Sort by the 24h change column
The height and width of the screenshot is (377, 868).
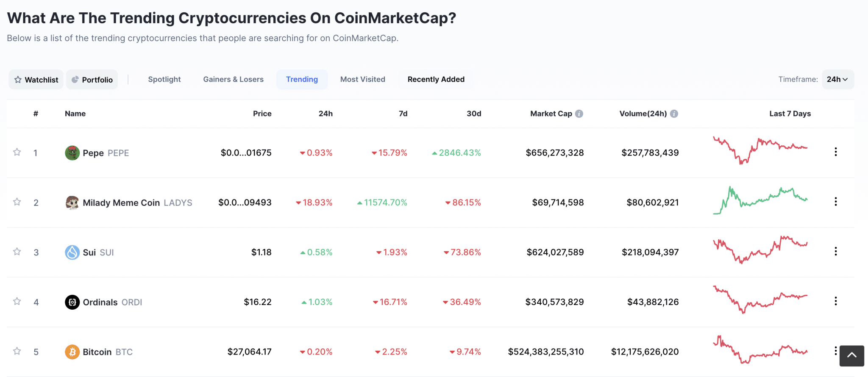coord(325,114)
